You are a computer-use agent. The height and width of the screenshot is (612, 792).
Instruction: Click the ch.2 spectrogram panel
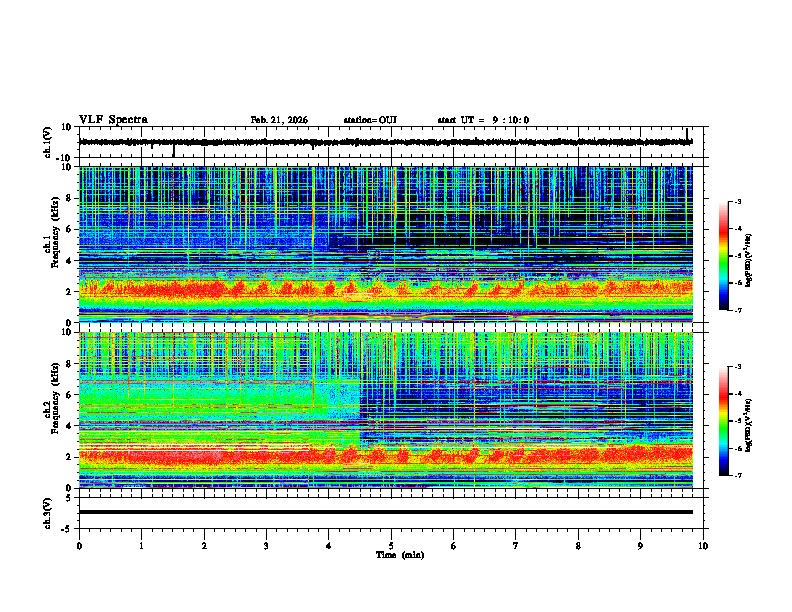point(386,410)
